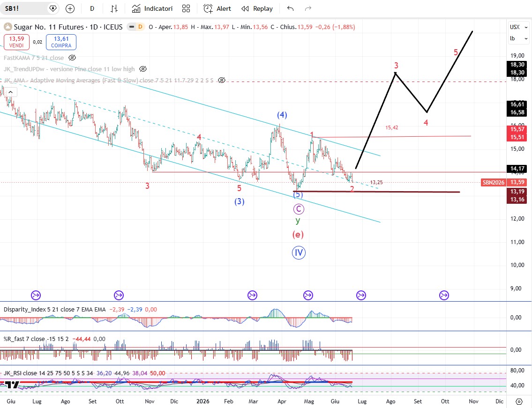This screenshot has width=532, height=408.
Task: Click the D delayed-data badge by the symbol
Action: click(x=140, y=27)
